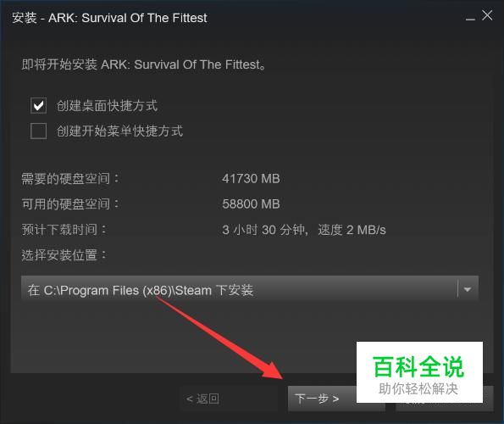
Task: Click the 创建桌面快捷方式 label text
Action: point(107,105)
